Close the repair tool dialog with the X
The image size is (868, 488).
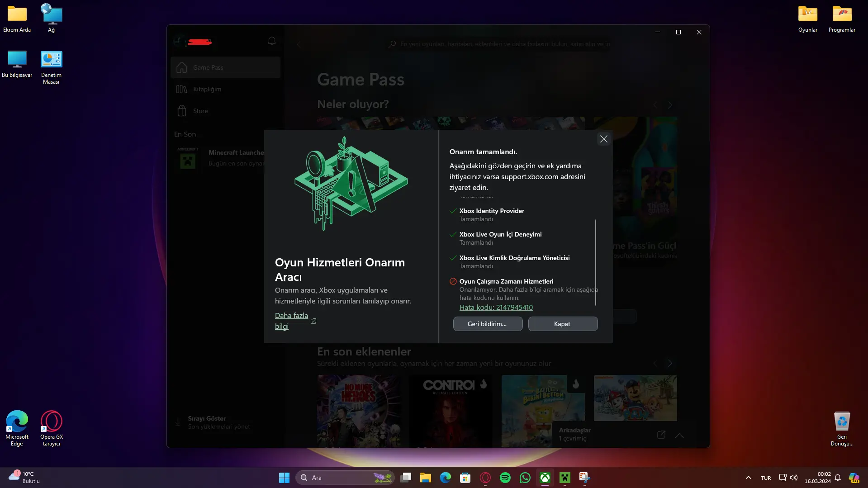point(603,139)
